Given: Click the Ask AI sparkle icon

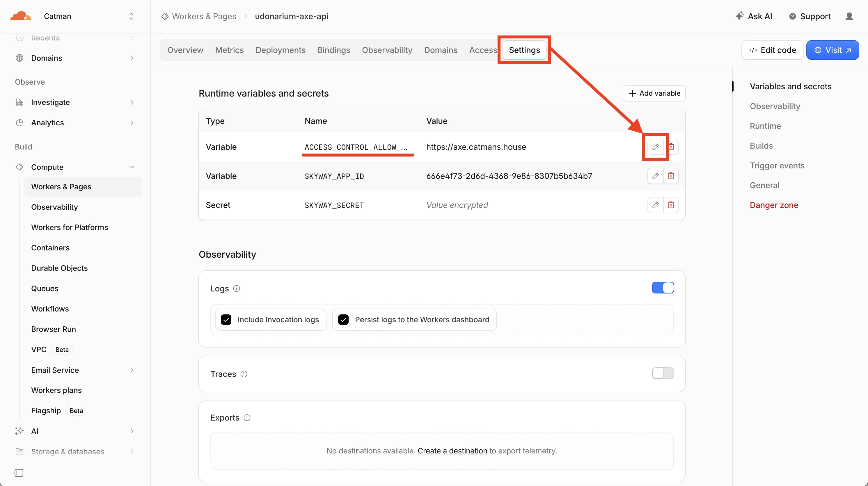Looking at the screenshot, I should point(739,16).
